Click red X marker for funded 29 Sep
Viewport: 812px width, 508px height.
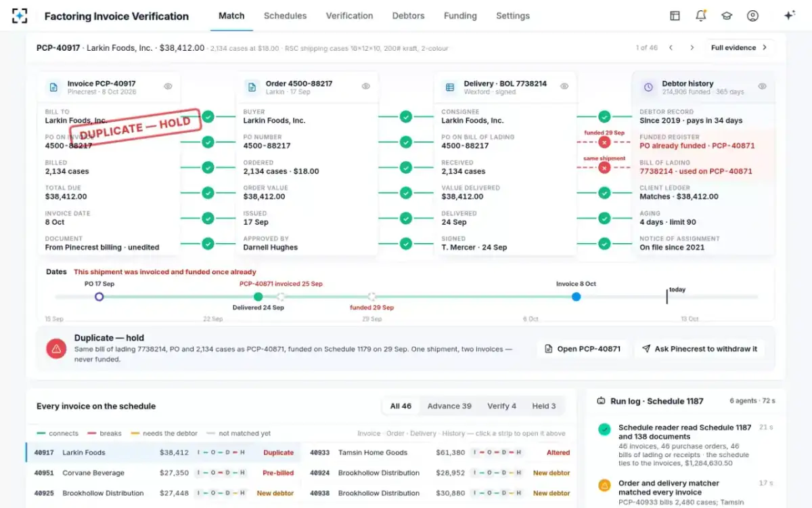[604, 142]
